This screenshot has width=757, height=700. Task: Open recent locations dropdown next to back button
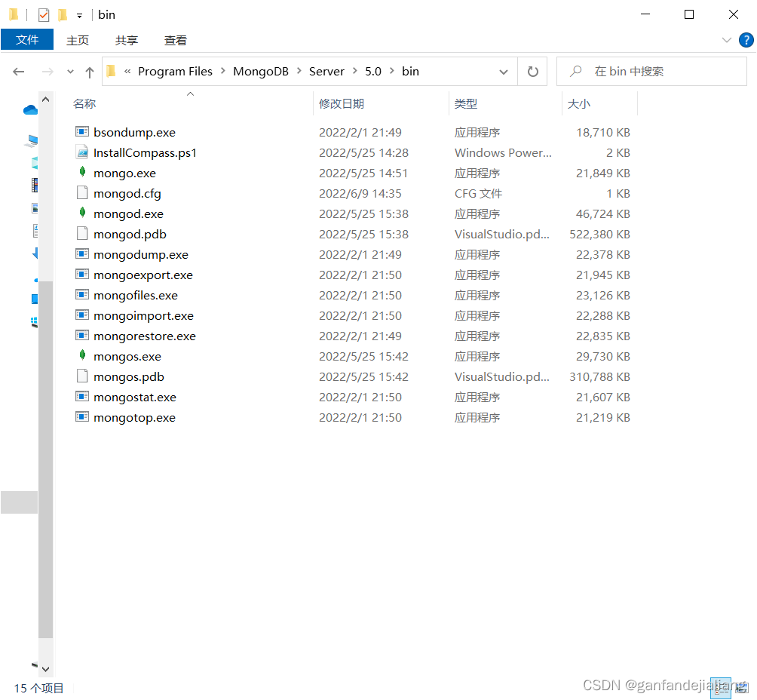click(70, 71)
